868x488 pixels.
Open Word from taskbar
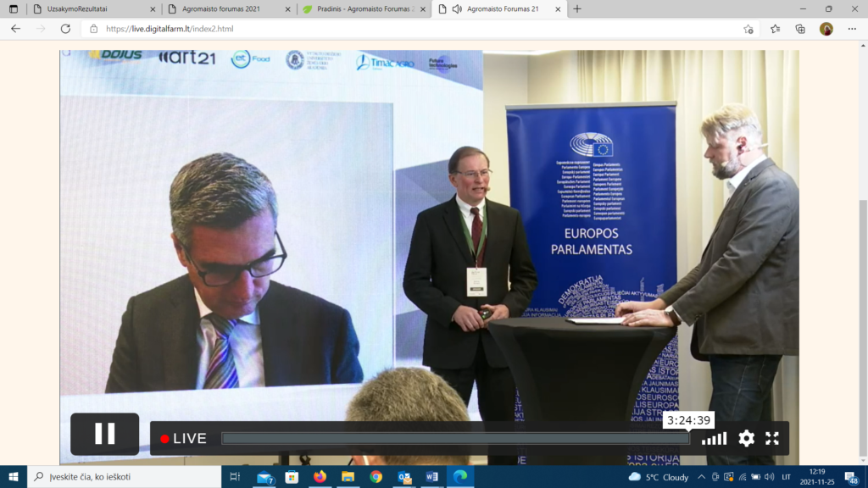click(431, 476)
